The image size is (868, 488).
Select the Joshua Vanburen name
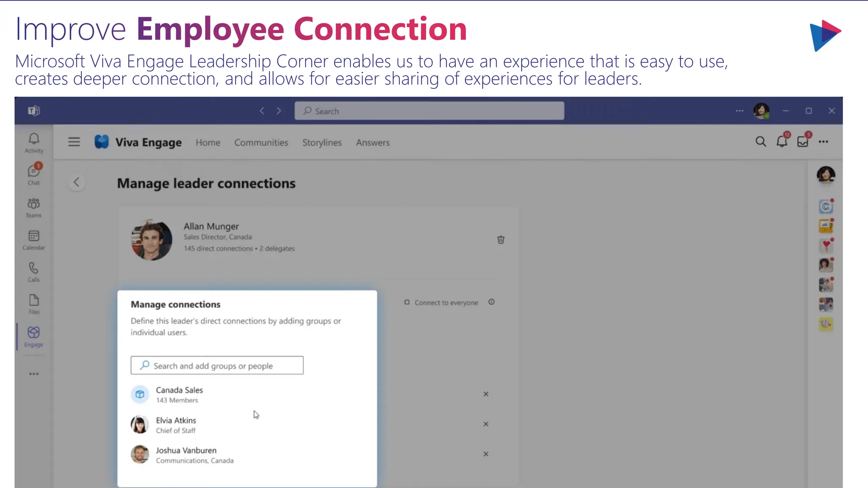coord(186,450)
